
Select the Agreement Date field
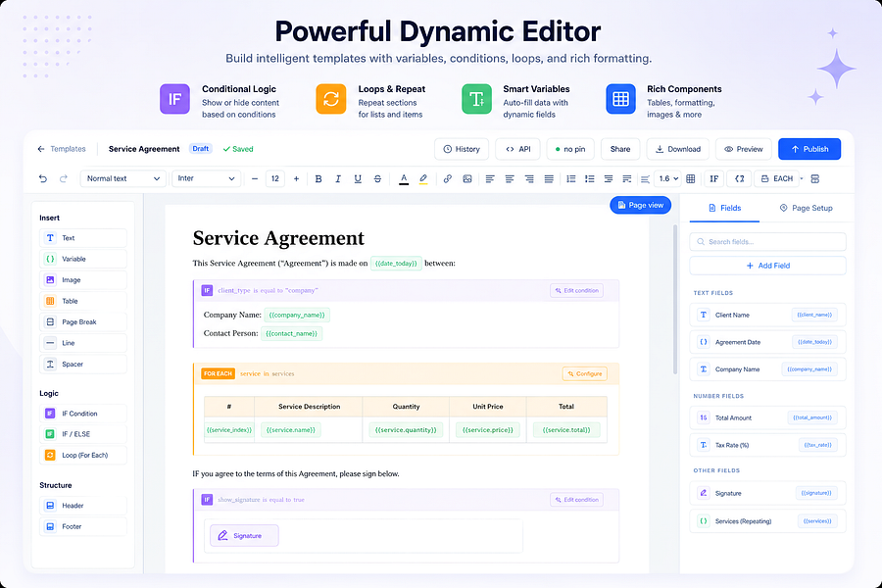click(x=767, y=342)
